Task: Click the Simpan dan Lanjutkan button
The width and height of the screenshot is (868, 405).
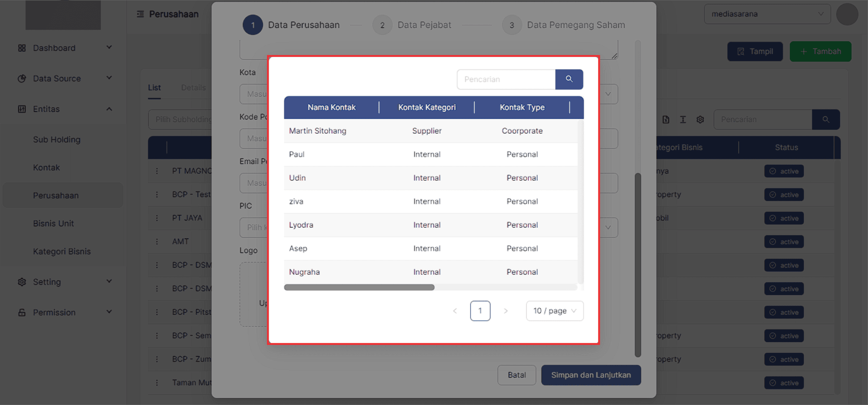Action: [x=591, y=375]
